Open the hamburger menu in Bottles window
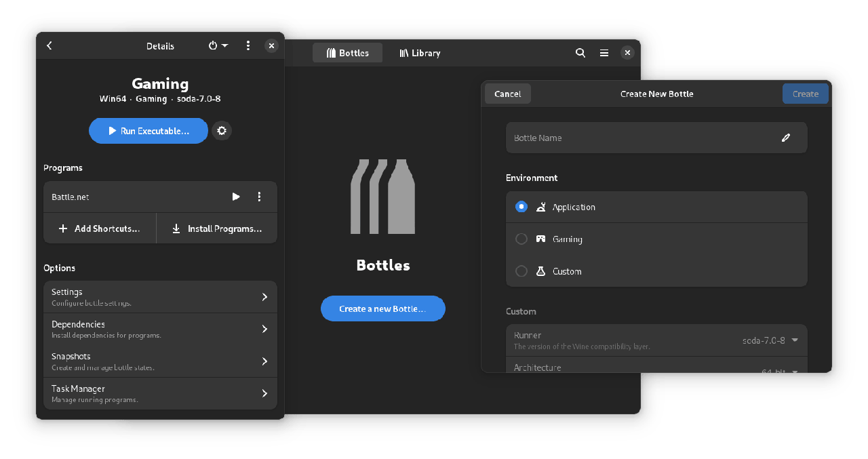868x459 pixels. [x=604, y=53]
